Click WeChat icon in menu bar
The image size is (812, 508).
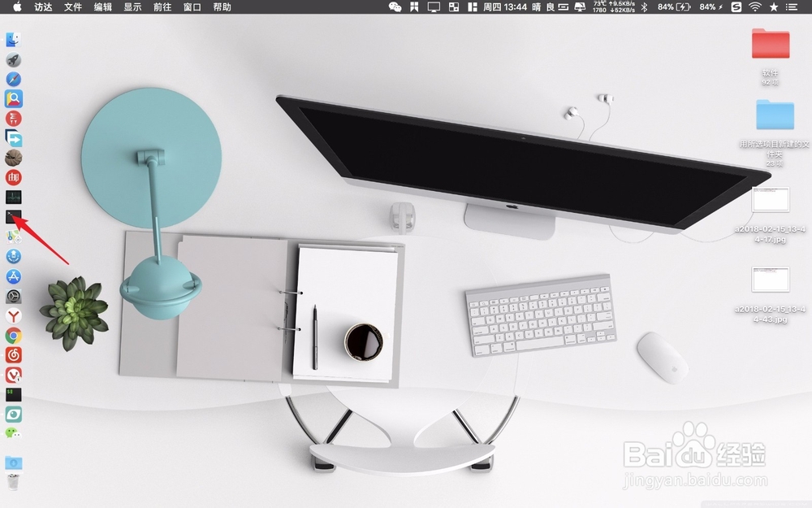(x=395, y=7)
